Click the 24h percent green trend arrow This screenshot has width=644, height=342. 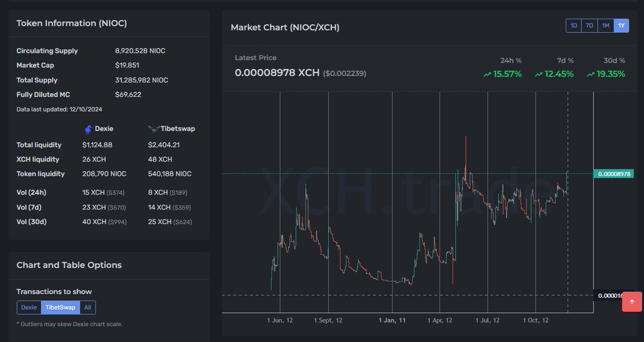[x=487, y=75]
